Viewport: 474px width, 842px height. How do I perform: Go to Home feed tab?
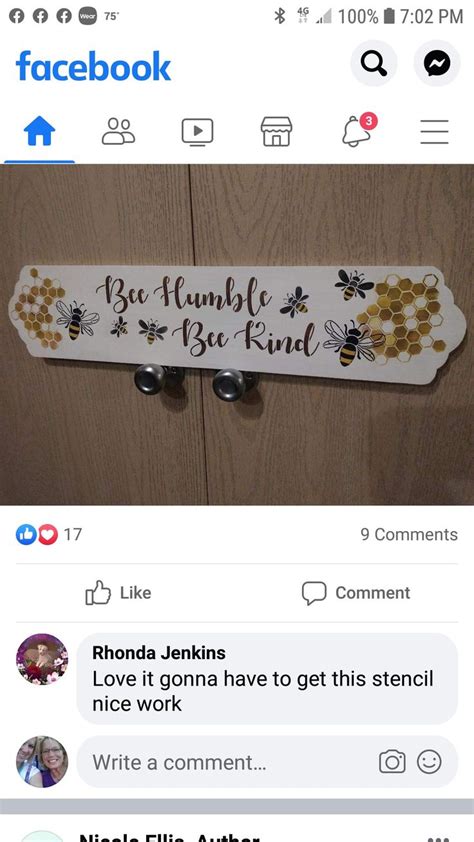coord(40,132)
